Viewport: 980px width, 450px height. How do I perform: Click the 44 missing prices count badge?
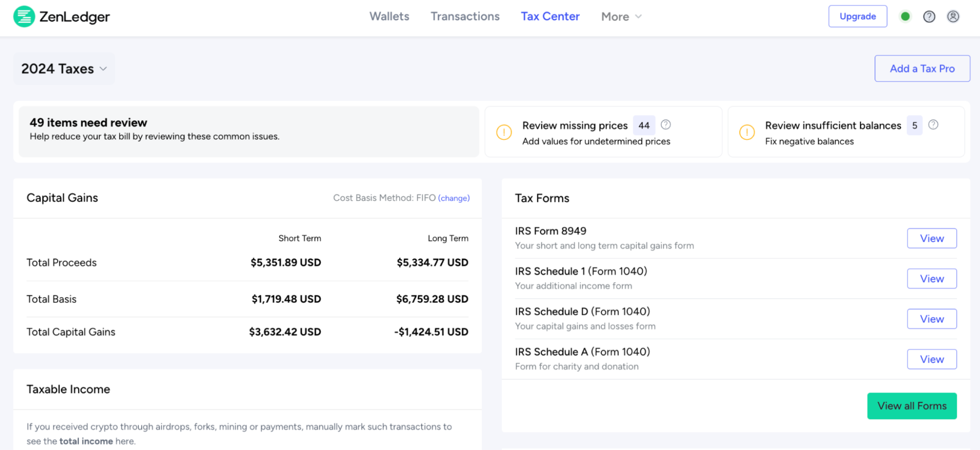(644, 125)
